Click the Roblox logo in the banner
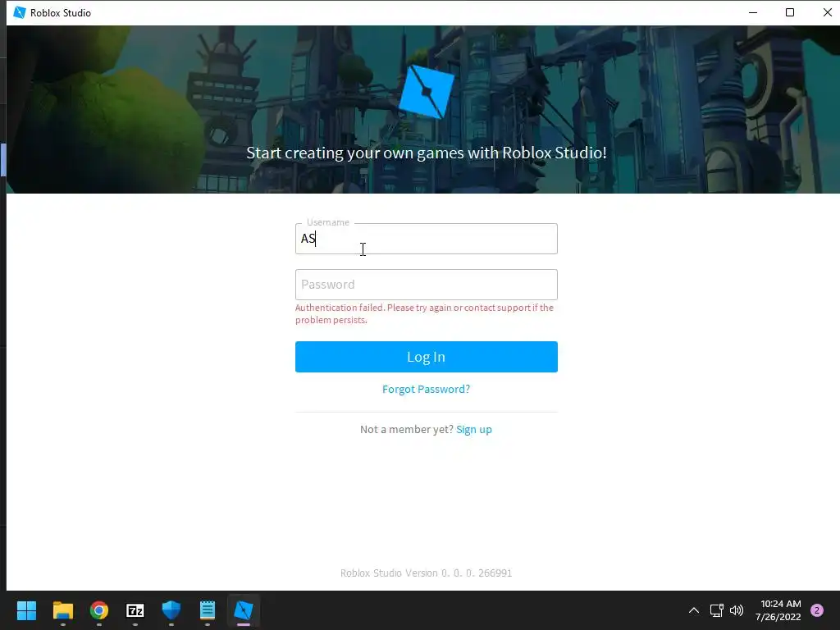This screenshot has height=630, width=840. (x=427, y=92)
